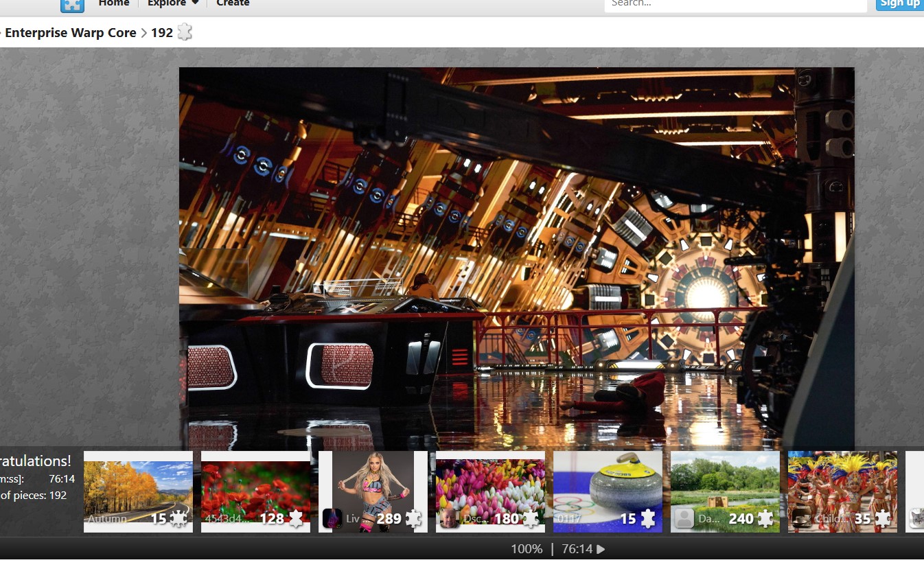Open the Create menu item
This screenshot has width=924, height=569.
[233, 3]
